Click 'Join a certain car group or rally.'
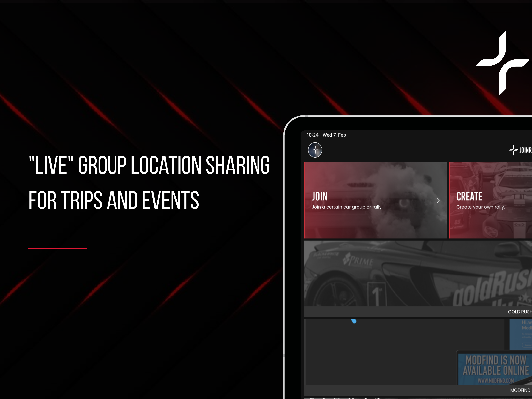The width and height of the screenshot is (532, 399). (x=347, y=207)
